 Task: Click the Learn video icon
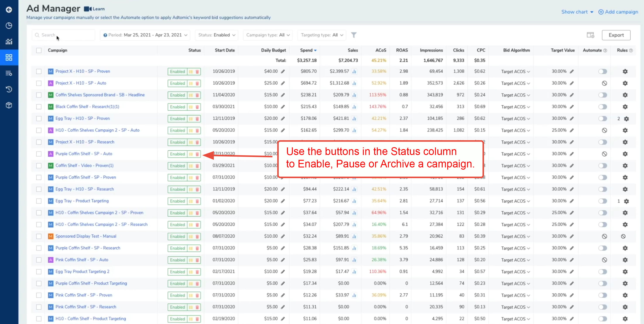tap(88, 9)
